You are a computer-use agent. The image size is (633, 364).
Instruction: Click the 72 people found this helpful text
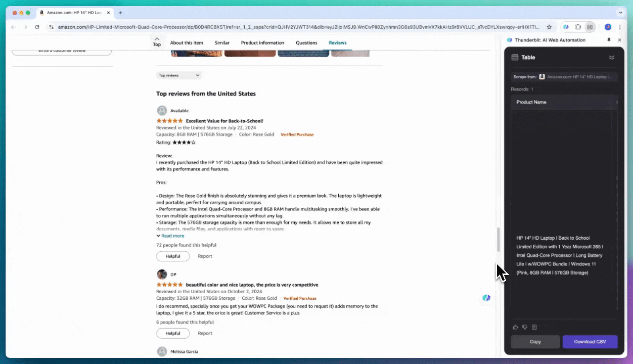pyautogui.click(x=186, y=245)
